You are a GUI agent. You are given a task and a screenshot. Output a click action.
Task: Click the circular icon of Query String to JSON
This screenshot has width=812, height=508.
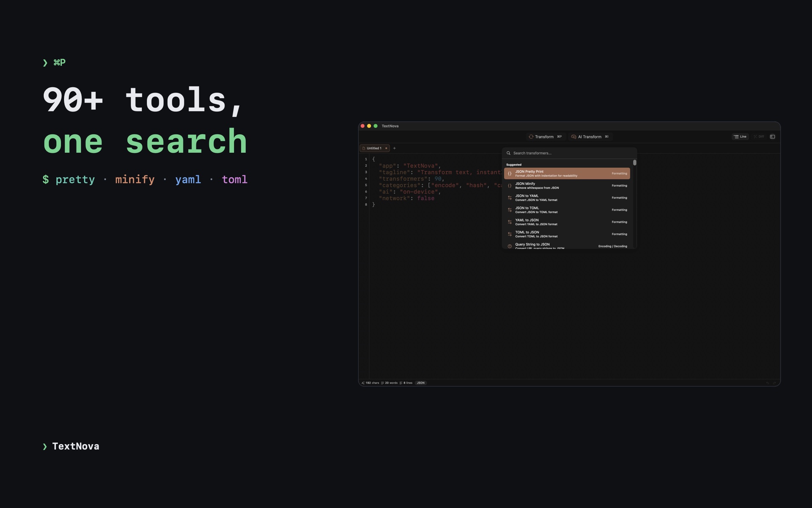[510, 246]
